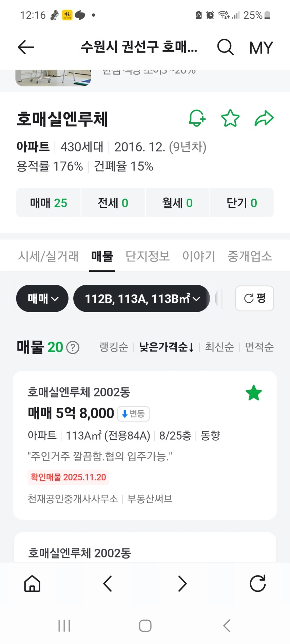Toggle favorite star for the complex
Viewport: 290px width, 644px height.
(230, 118)
